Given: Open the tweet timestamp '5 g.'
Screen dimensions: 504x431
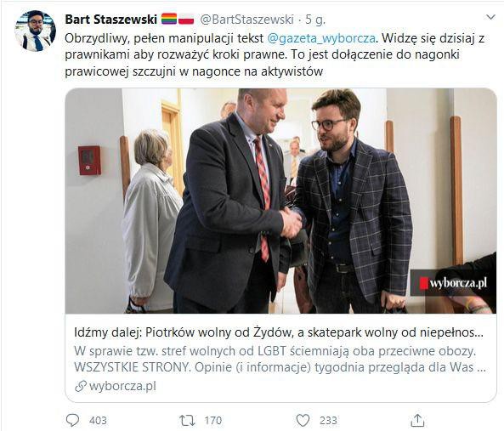Looking at the screenshot, I should click(x=315, y=20).
